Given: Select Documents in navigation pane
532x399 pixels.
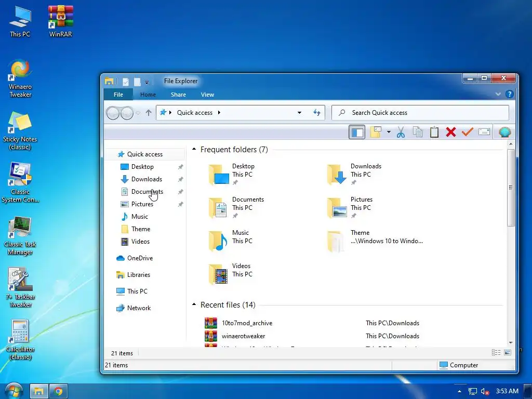Looking at the screenshot, I should pos(147,192).
